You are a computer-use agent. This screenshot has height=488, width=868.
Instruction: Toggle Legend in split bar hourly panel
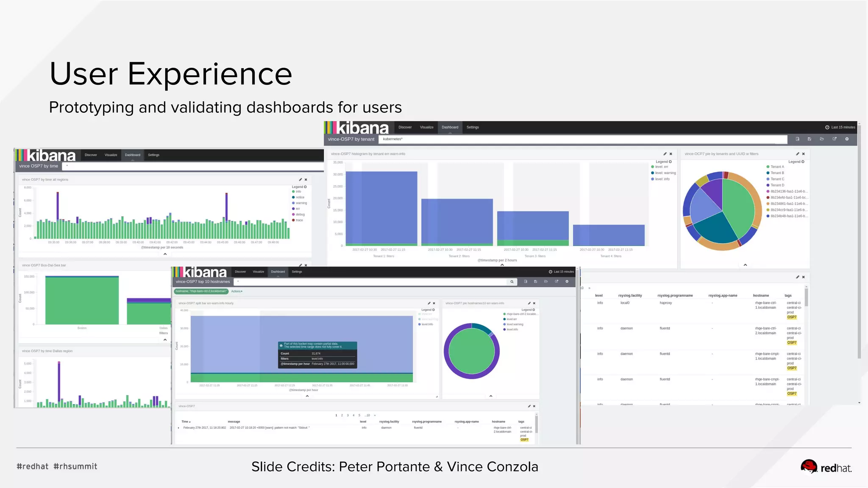click(x=428, y=310)
